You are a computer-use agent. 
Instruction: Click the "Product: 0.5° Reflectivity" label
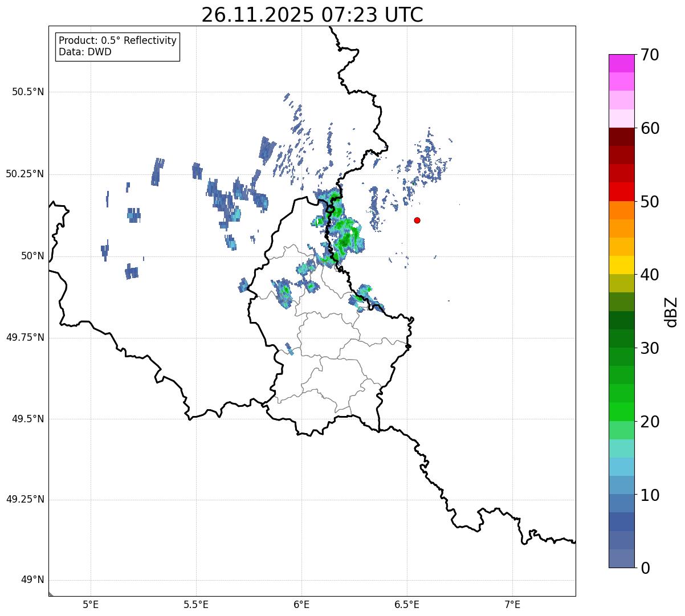coord(117,41)
